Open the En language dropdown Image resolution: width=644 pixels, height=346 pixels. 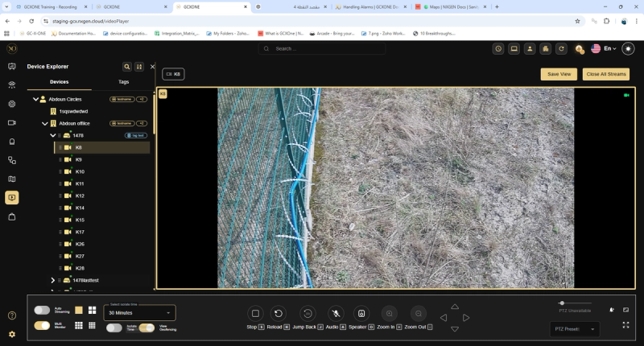pos(609,48)
